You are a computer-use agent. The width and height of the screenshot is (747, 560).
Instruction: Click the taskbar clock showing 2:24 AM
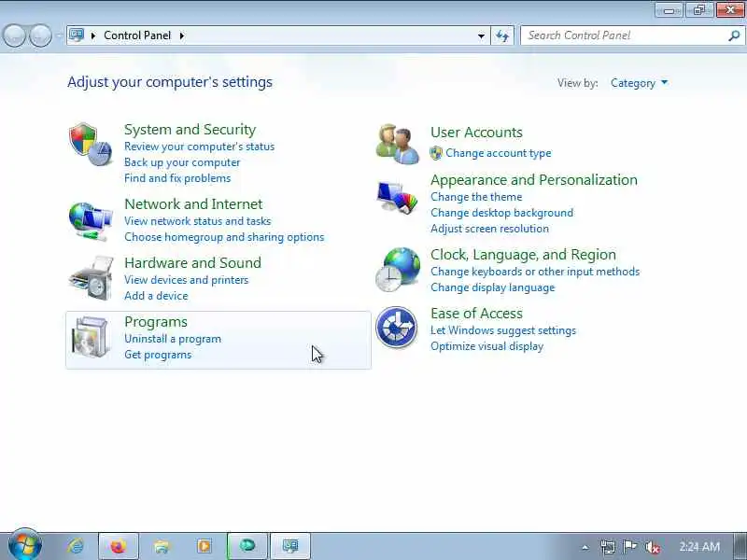tap(699, 547)
